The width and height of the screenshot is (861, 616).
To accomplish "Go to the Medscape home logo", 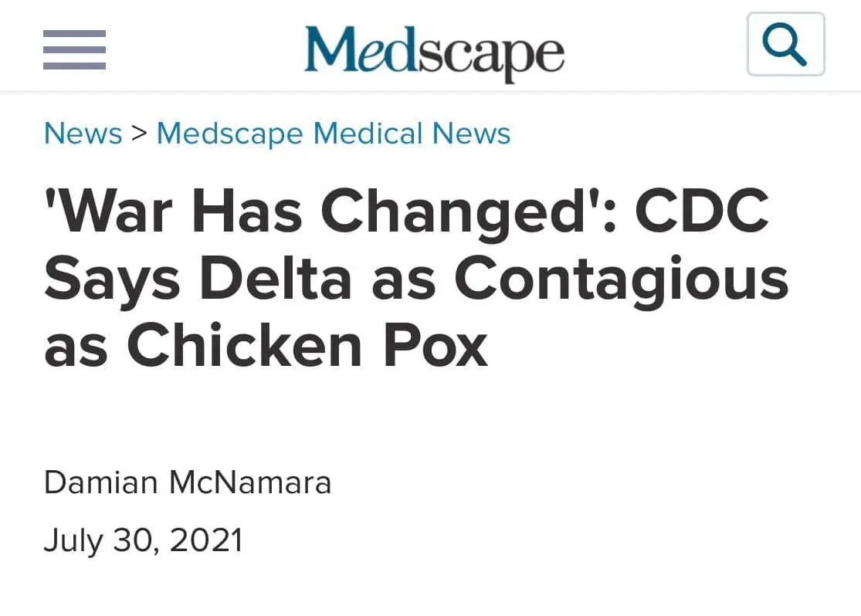I will [434, 51].
